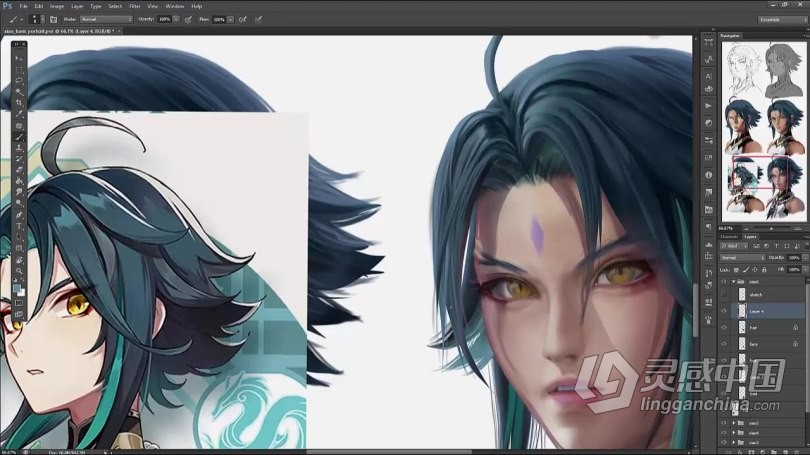
Task: Select the Layer 4 layer row
Action: pyautogui.click(x=770, y=311)
